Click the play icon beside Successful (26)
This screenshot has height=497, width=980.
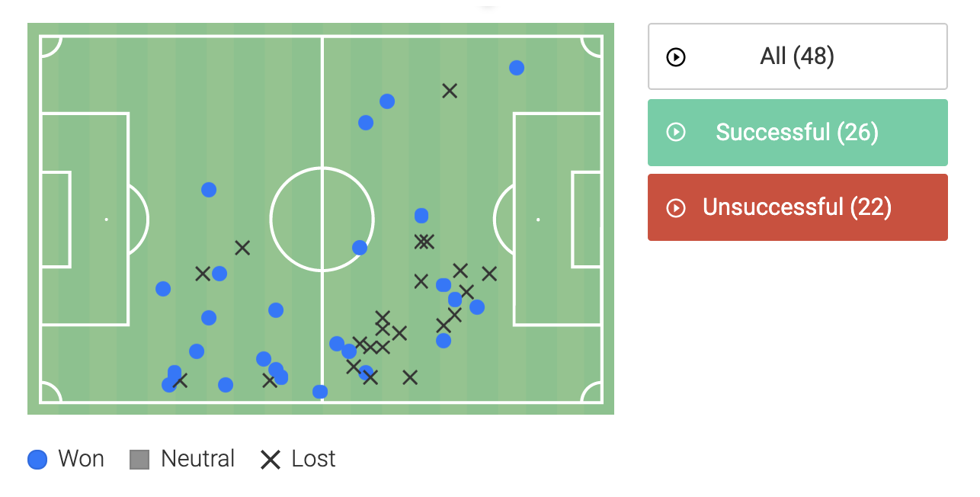(x=676, y=133)
